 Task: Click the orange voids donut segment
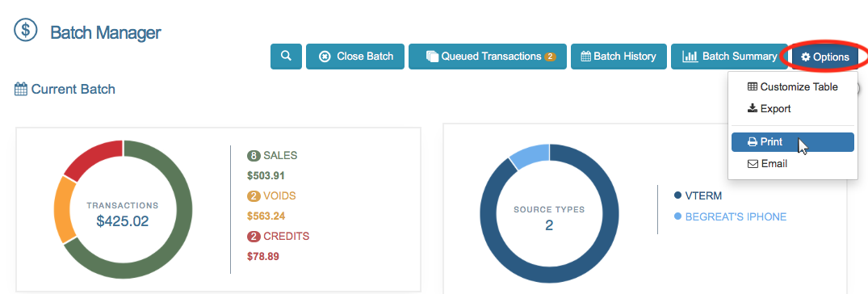click(63, 209)
